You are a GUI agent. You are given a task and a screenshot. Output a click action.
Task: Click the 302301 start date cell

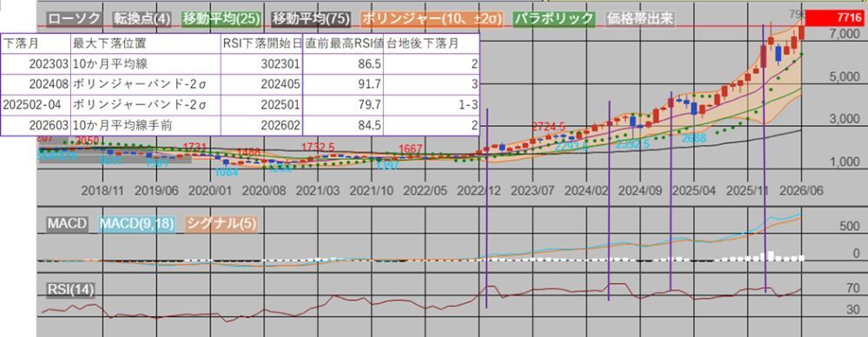click(261, 64)
